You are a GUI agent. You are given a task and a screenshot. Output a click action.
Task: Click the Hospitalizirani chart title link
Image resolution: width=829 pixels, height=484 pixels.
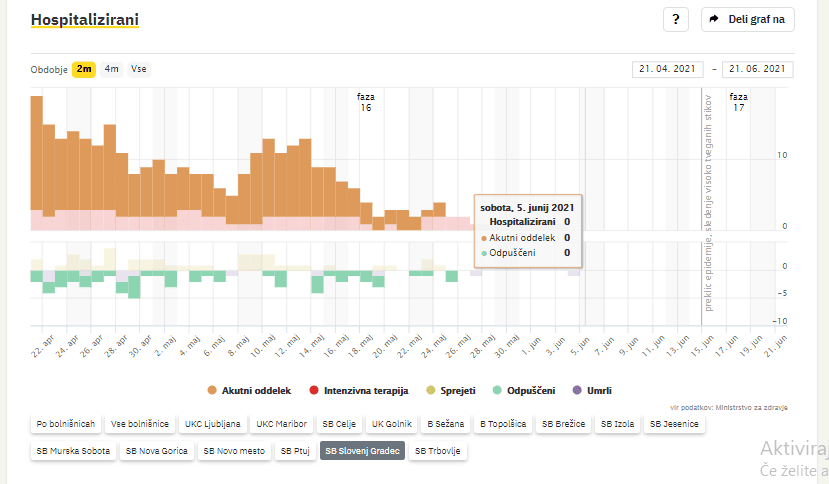85,20
